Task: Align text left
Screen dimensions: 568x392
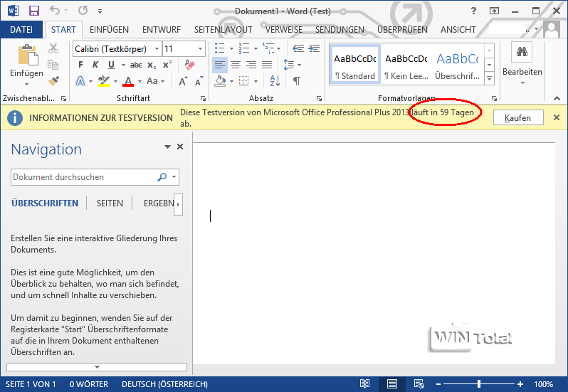Action: 219,65
